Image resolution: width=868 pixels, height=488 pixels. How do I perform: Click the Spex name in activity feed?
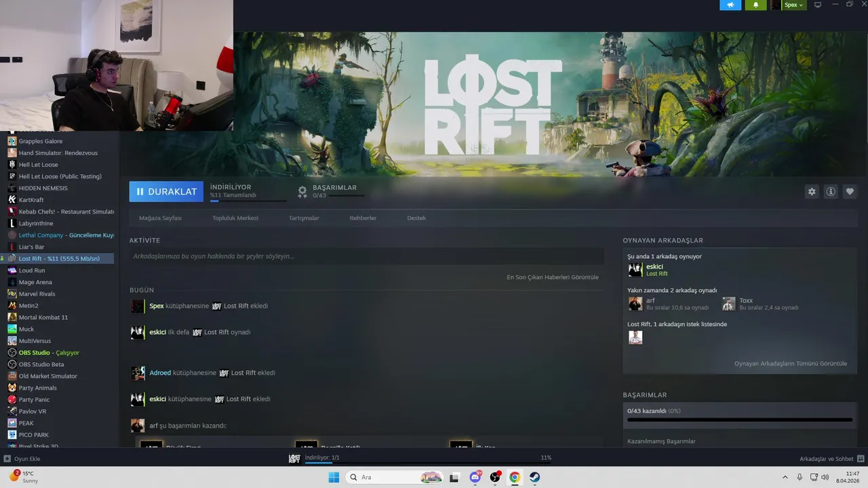click(x=157, y=306)
